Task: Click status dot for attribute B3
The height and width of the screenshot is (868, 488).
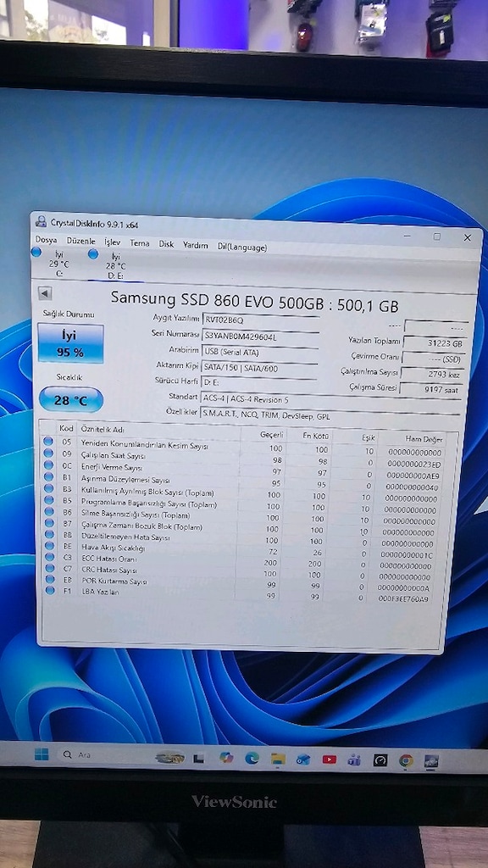Action: pos(48,489)
